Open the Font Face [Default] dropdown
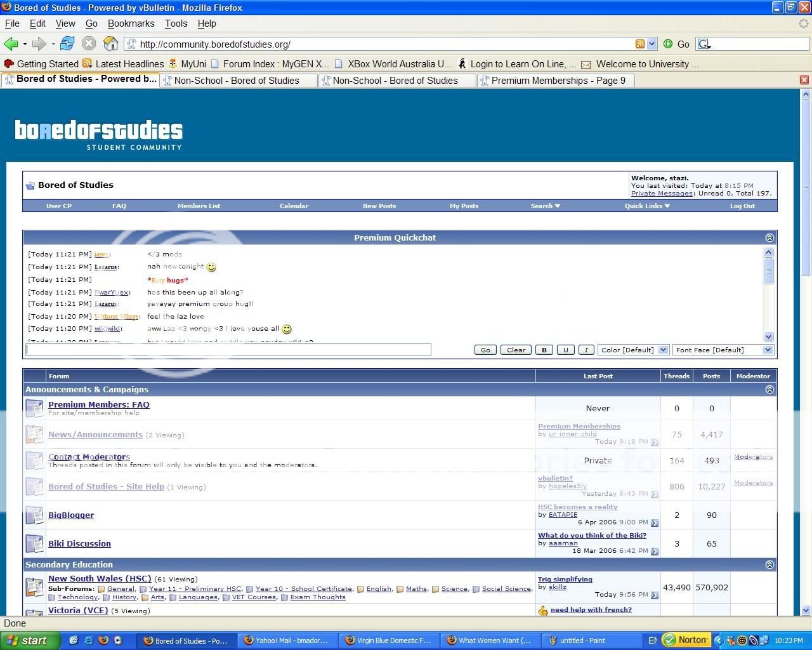812x650 pixels. [723, 350]
